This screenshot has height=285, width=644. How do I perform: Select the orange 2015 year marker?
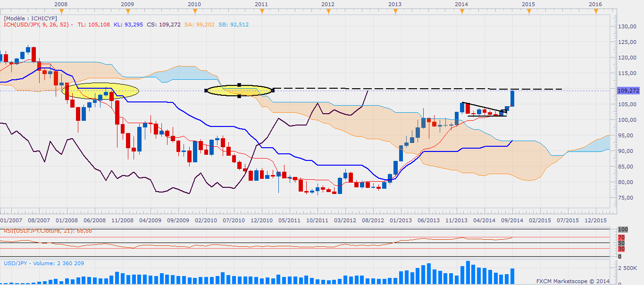[528, 11]
